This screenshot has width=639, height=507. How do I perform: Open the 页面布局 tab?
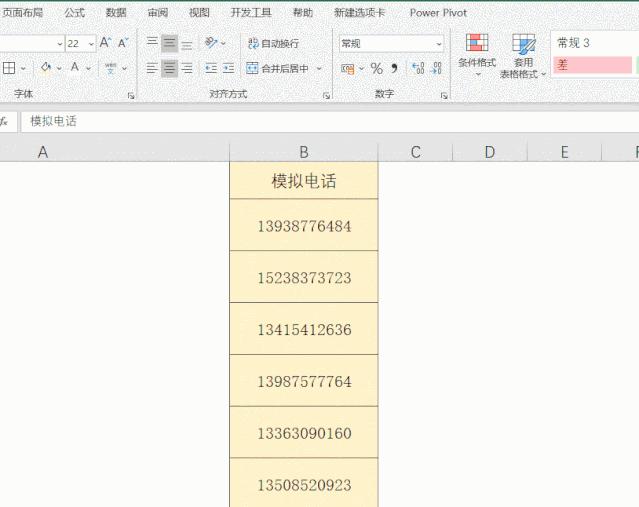(x=23, y=13)
